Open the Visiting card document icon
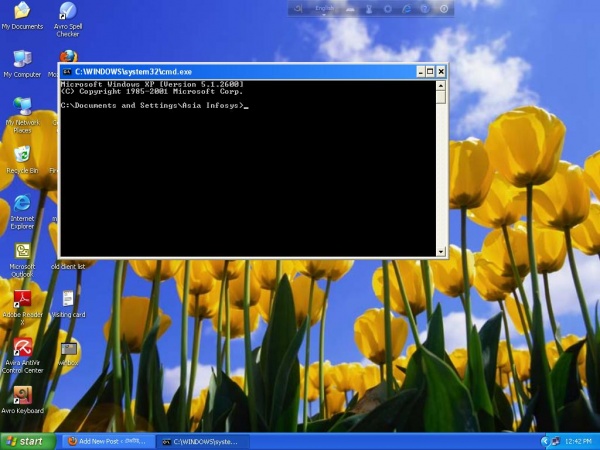 (x=68, y=304)
